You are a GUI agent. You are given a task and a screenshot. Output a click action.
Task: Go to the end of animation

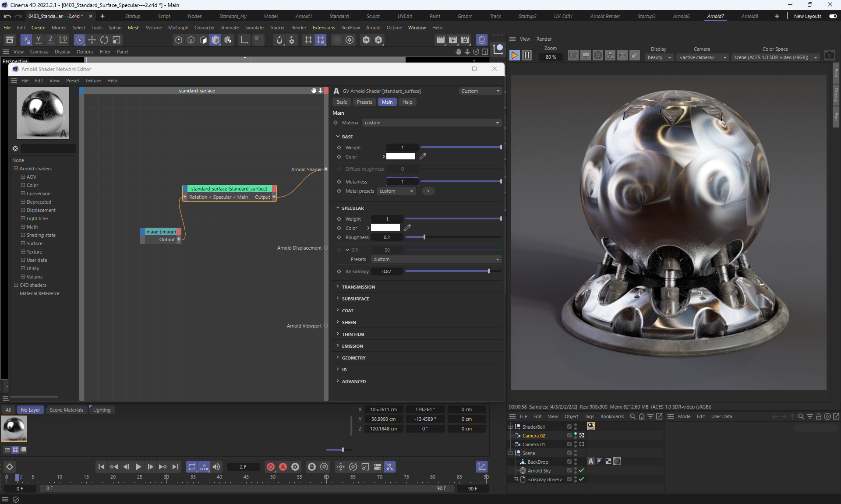click(x=175, y=467)
